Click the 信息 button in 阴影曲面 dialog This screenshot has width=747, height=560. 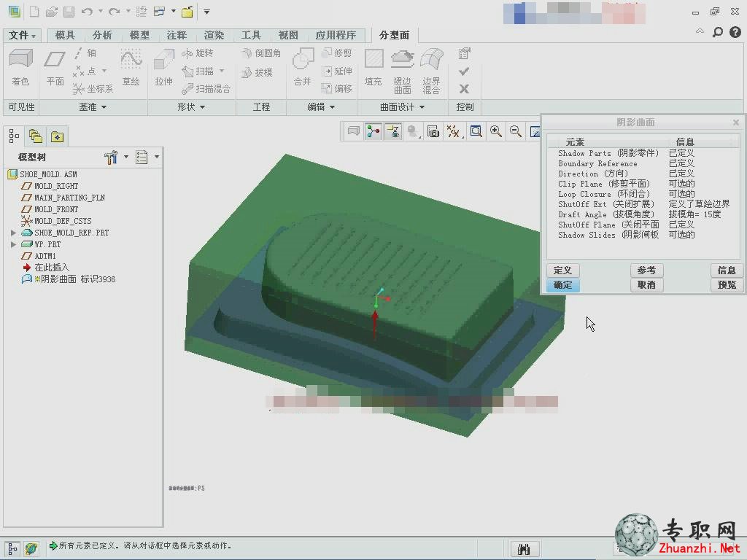[727, 271]
